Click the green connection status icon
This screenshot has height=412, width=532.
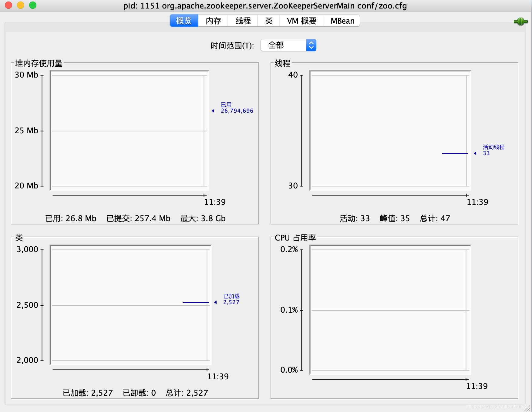pyautogui.click(x=520, y=22)
